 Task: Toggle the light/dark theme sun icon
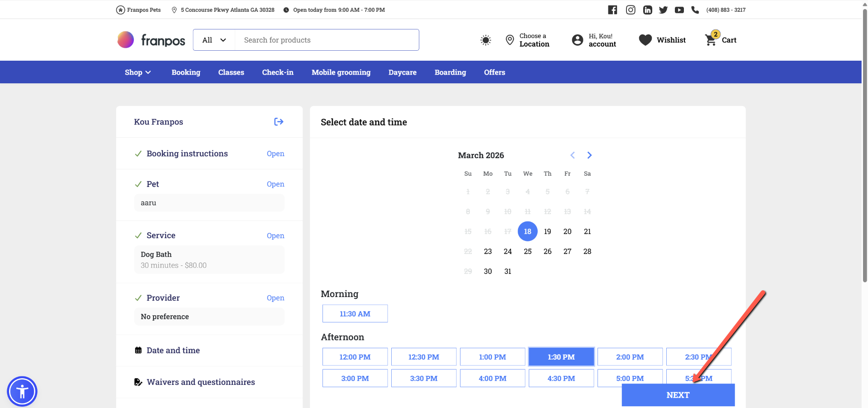coord(485,40)
